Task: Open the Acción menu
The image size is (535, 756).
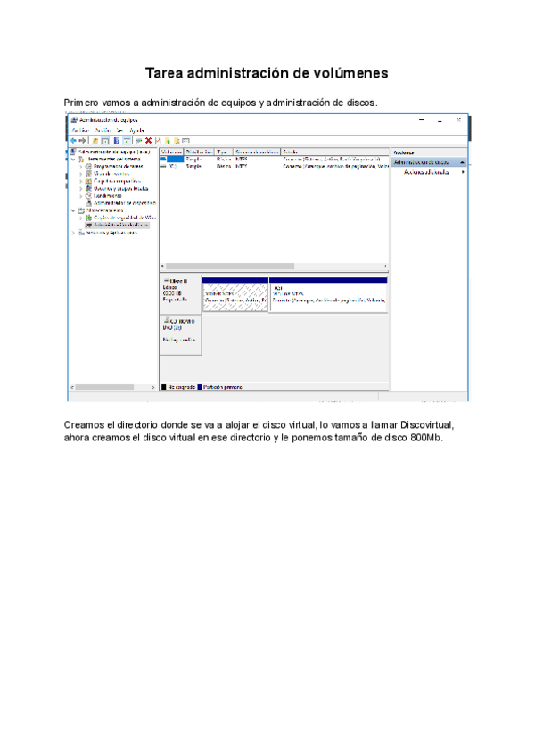Action: (103, 130)
